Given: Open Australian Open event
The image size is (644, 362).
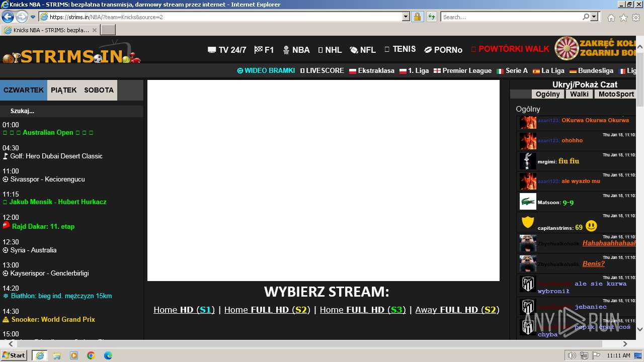Looking at the screenshot, I should (48, 132).
